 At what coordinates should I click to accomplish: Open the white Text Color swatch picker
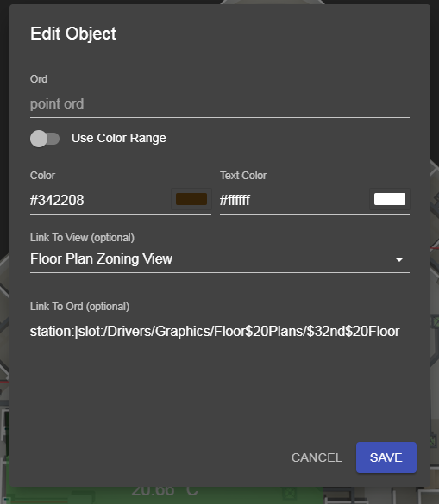390,199
